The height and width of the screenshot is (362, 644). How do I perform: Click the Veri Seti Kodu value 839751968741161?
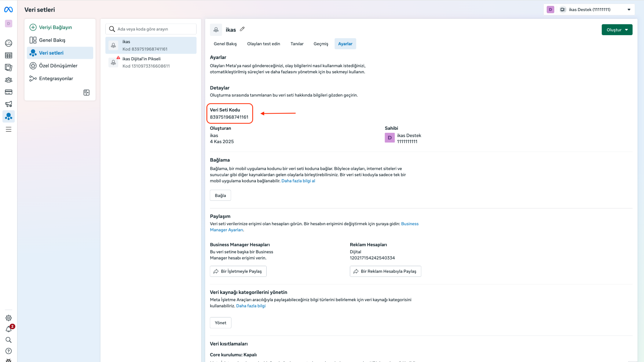point(229,117)
